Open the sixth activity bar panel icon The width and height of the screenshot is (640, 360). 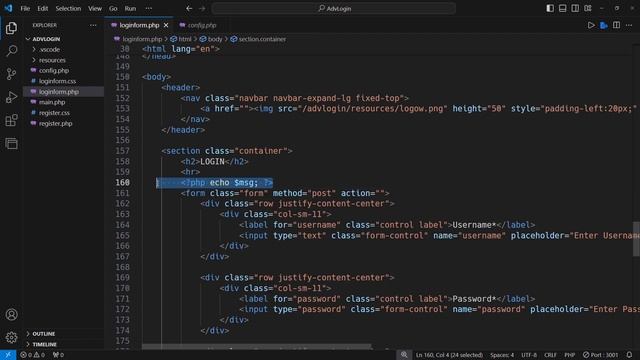[x=11, y=143]
